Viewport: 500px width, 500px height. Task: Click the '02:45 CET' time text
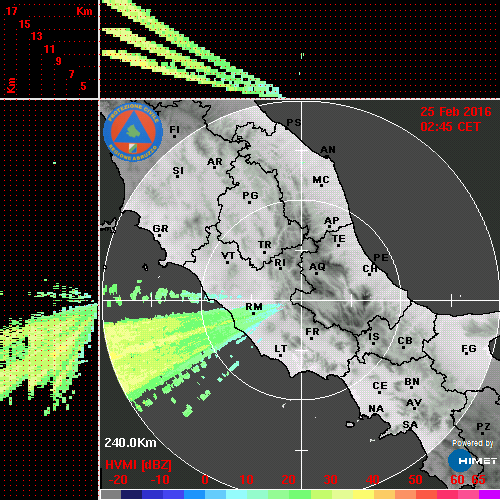point(450,127)
